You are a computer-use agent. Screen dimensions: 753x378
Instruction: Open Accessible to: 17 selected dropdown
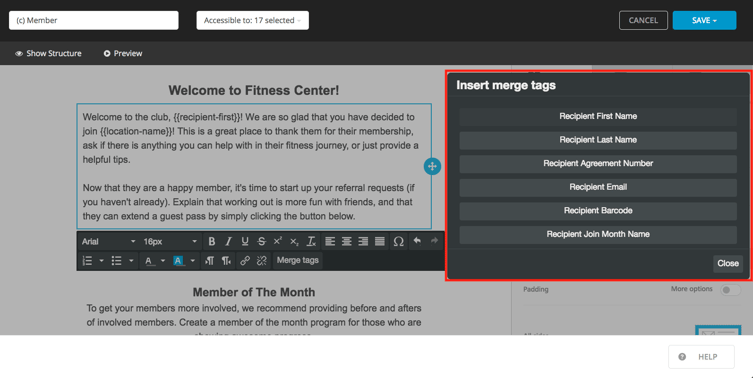pyautogui.click(x=253, y=20)
